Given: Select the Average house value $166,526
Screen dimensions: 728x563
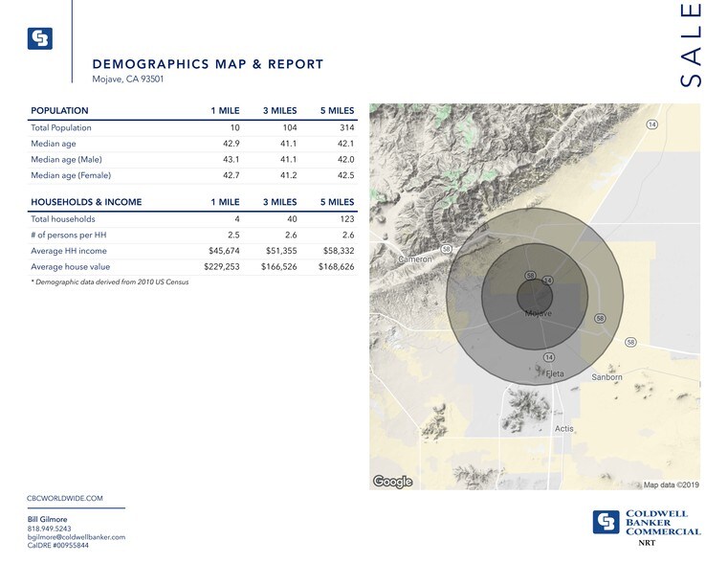Looking at the screenshot, I should pyautogui.click(x=279, y=266).
